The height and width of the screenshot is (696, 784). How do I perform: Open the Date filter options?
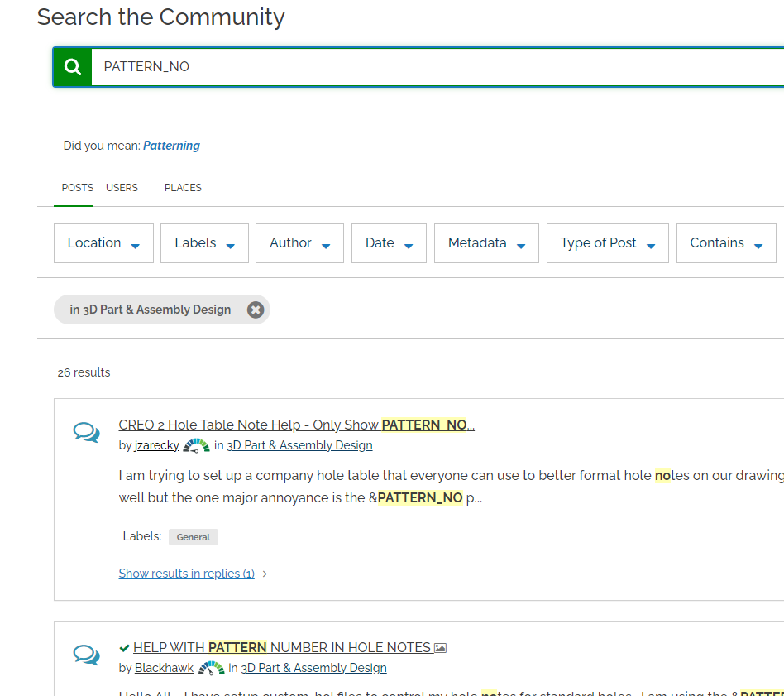[x=389, y=242]
